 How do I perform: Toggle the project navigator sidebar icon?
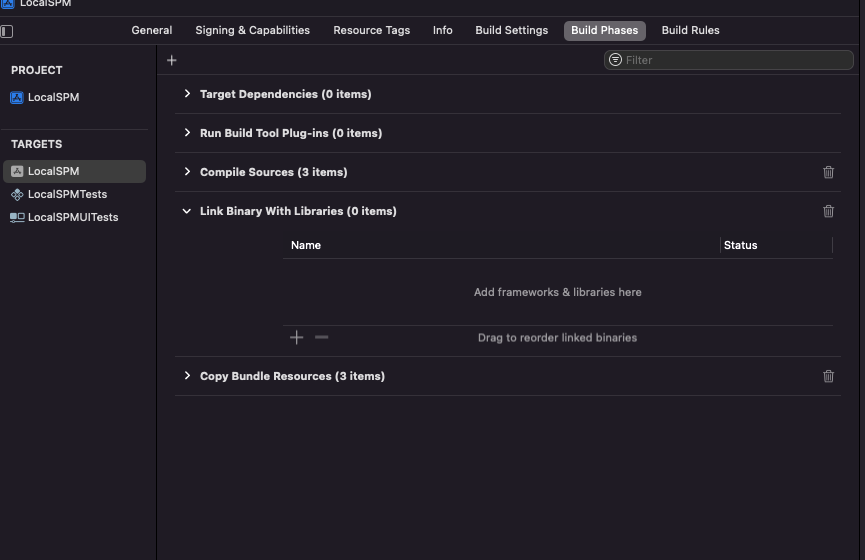point(7,31)
